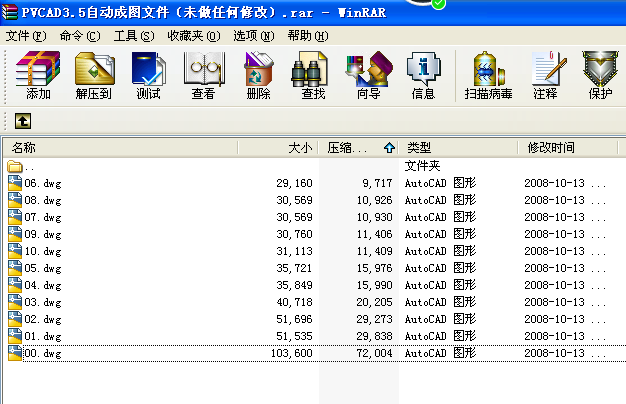
Task: Click packed size 72,004
Action: click(x=374, y=353)
